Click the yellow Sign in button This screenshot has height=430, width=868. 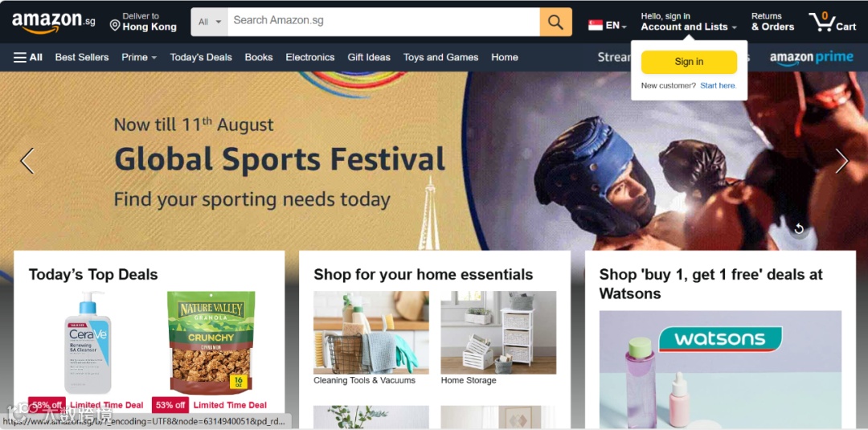click(689, 62)
